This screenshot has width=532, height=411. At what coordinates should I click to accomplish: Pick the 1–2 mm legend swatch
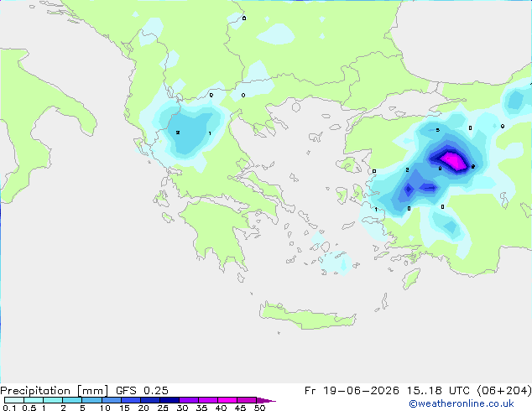53,400
